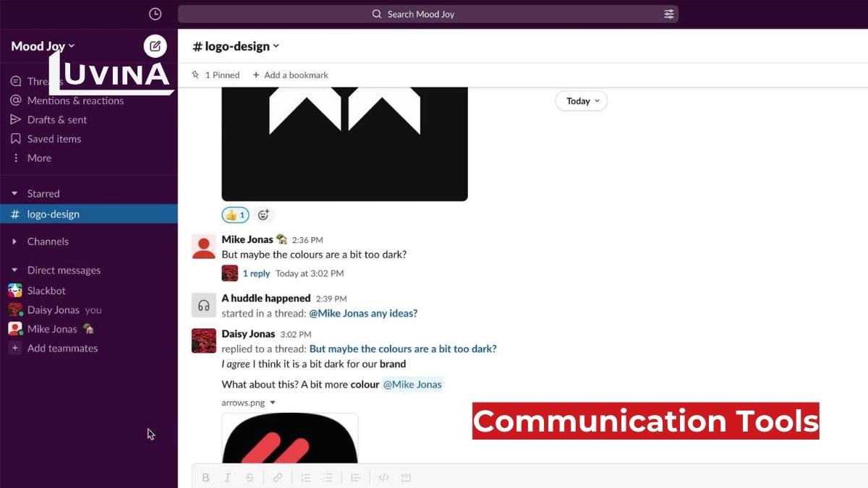868x488 pixels.
Task: Expand the Channels section
Action: [48, 241]
